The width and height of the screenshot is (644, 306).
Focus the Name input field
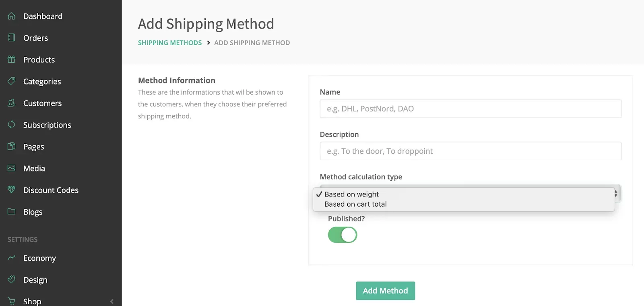pos(471,109)
